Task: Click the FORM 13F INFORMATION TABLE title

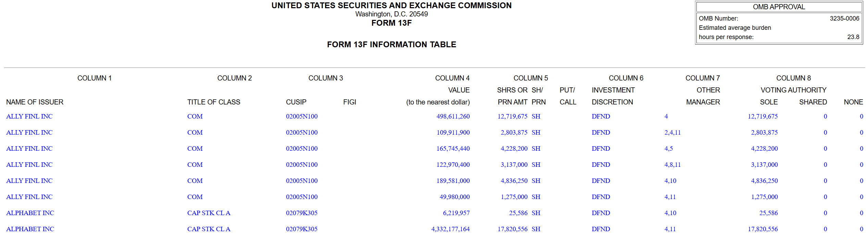Action: [392, 45]
